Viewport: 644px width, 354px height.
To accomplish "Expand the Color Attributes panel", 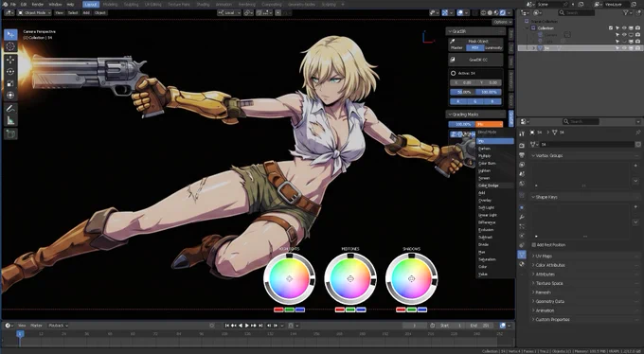I will [x=550, y=265].
